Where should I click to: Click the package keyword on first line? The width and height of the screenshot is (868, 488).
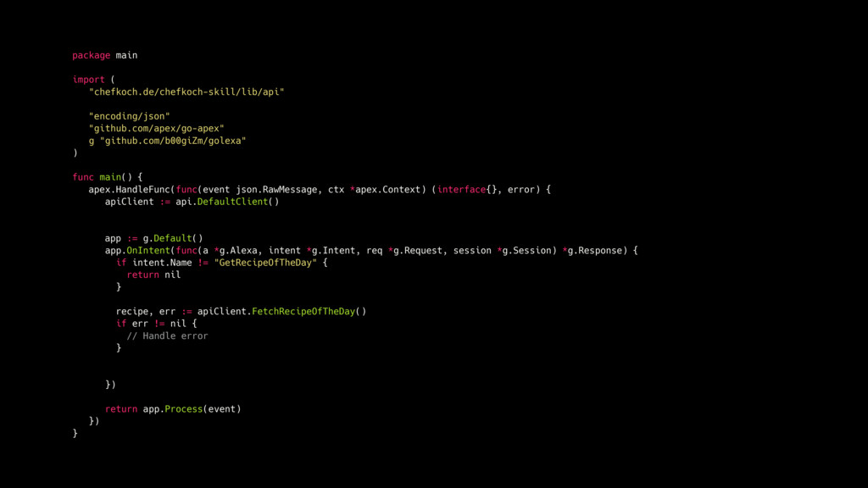[x=91, y=55]
